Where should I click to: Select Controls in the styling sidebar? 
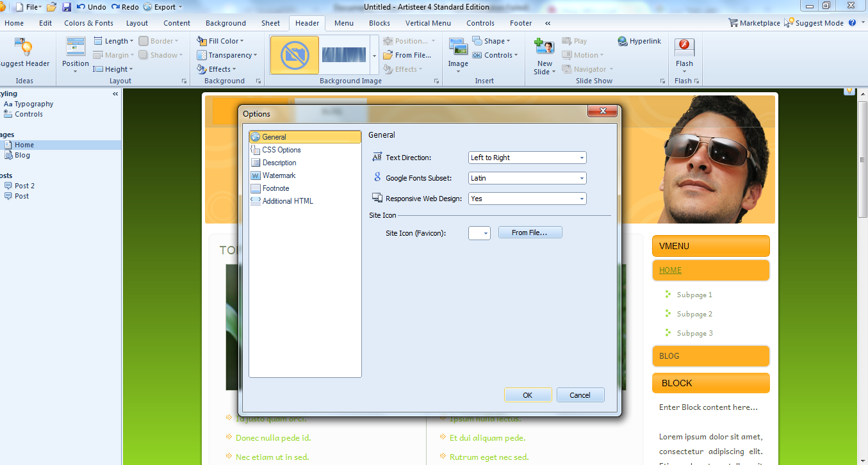coord(24,114)
